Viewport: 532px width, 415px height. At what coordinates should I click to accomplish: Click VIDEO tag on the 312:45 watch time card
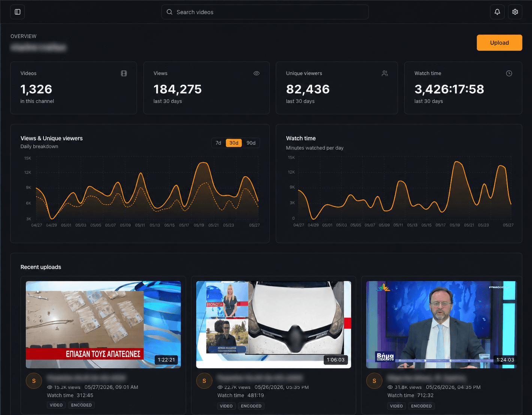tap(56, 405)
